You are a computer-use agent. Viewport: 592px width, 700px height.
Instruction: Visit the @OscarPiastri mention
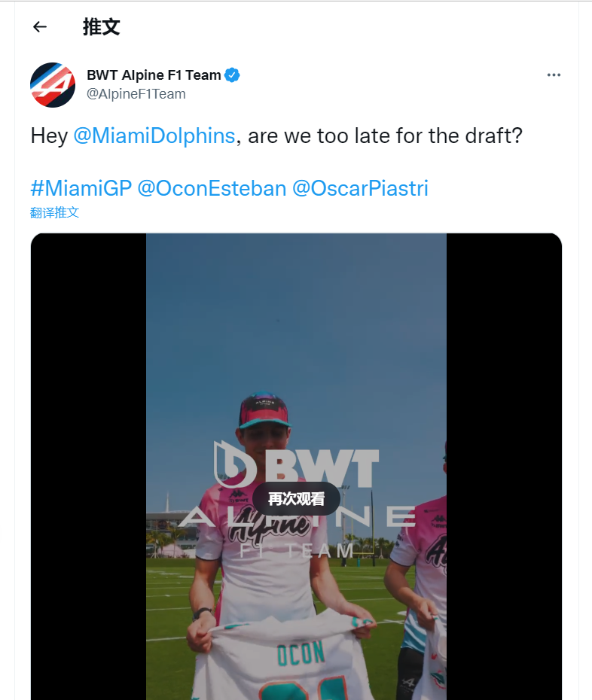pos(359,188)
